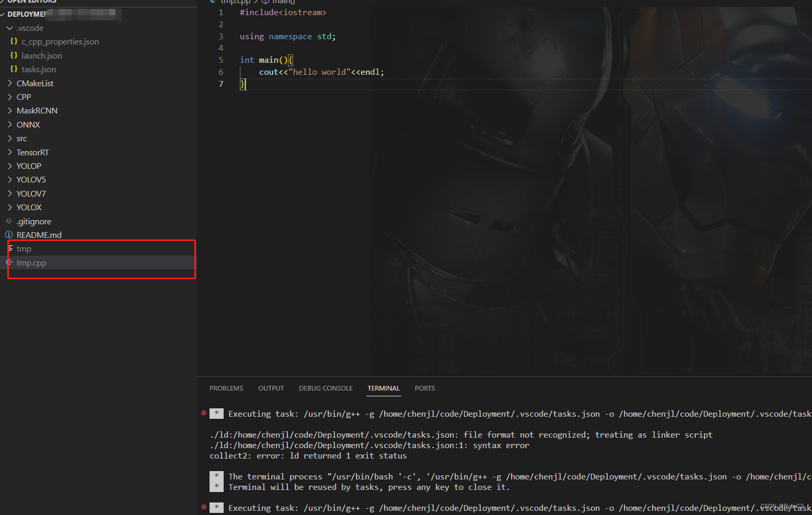Click line number 1 in the gutter

[221, 13]
